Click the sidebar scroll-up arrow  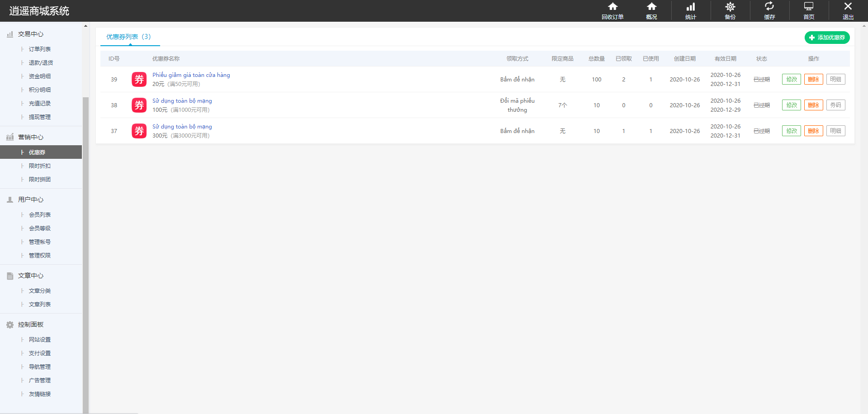tap(86, 26)
